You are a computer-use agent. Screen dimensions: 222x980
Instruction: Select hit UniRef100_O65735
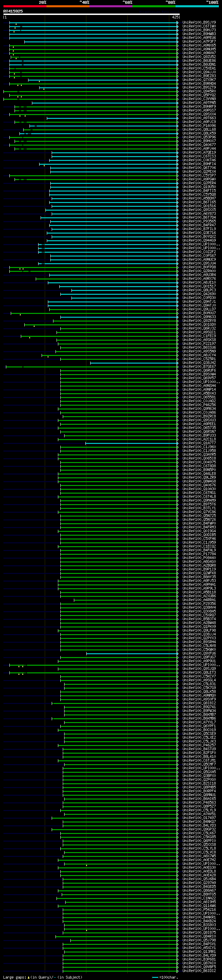(199, 428)
